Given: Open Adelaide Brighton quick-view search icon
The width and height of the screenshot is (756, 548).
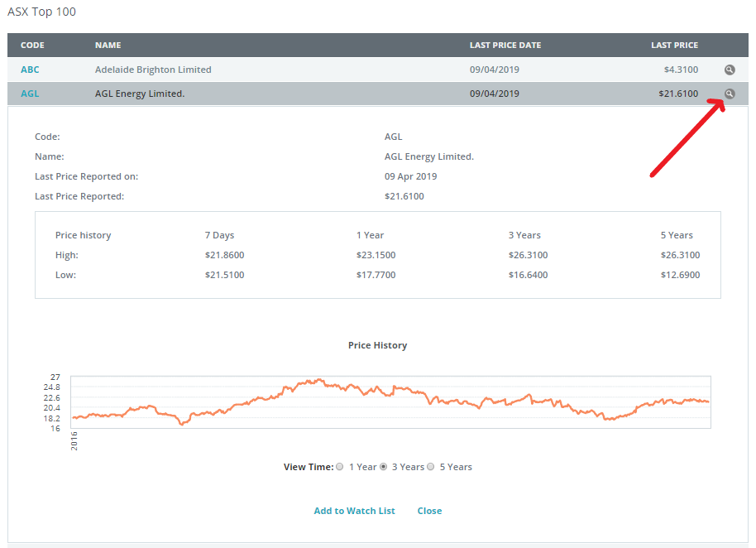Looking at the screenshot, I should click(729, 70).
